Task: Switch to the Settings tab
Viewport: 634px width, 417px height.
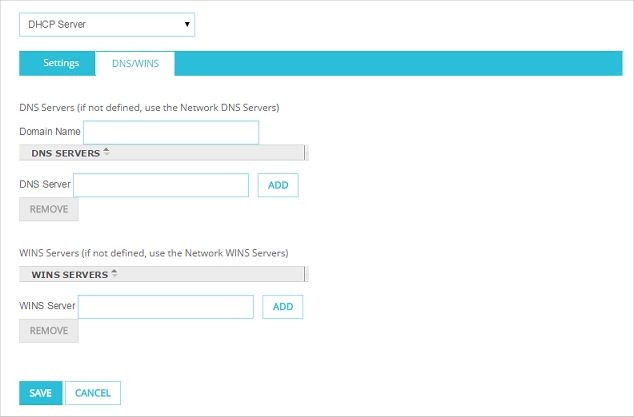Action: click(61, 64)
